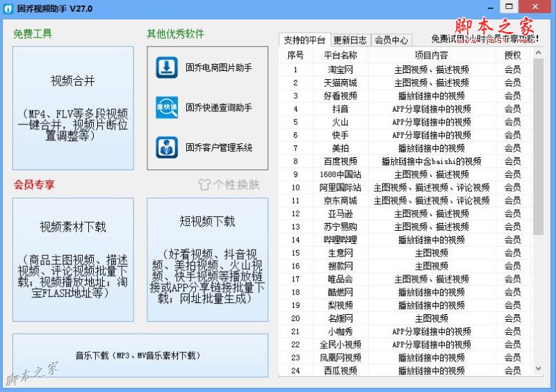Open 固乔电商图片助手 download icon
The width and height of the screenshot is (556, 392).
pos(167,67)
